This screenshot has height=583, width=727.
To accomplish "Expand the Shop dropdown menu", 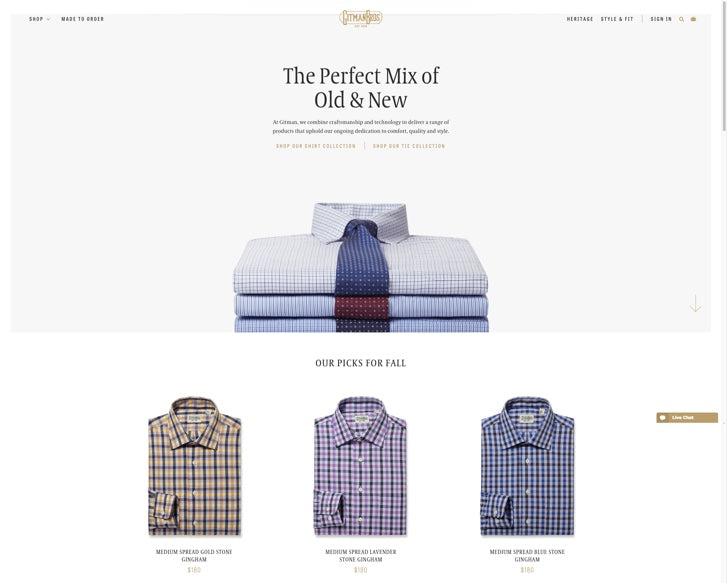I will [x=39, y=19].
